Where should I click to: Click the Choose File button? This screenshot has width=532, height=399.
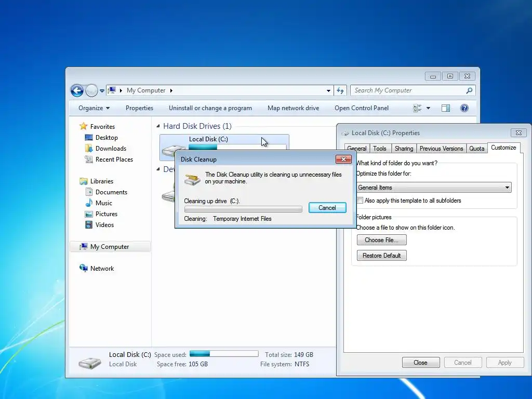click(381, 240)
